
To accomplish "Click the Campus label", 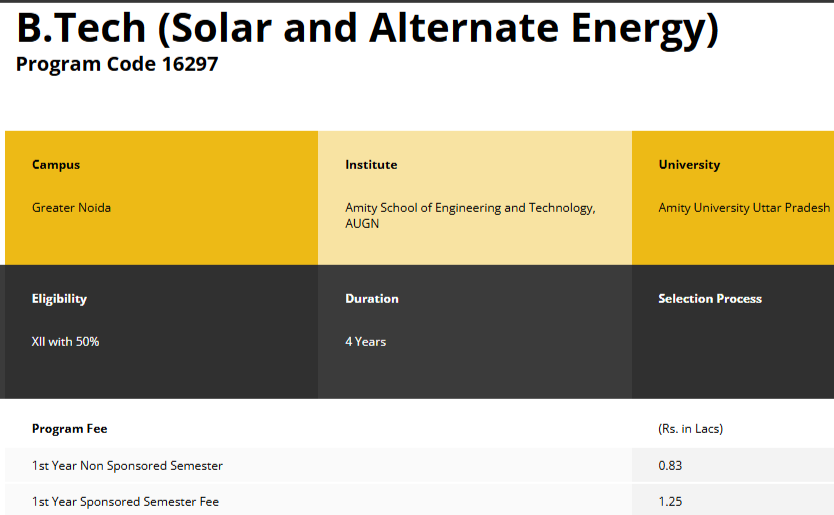I will [x=56, y=165].
